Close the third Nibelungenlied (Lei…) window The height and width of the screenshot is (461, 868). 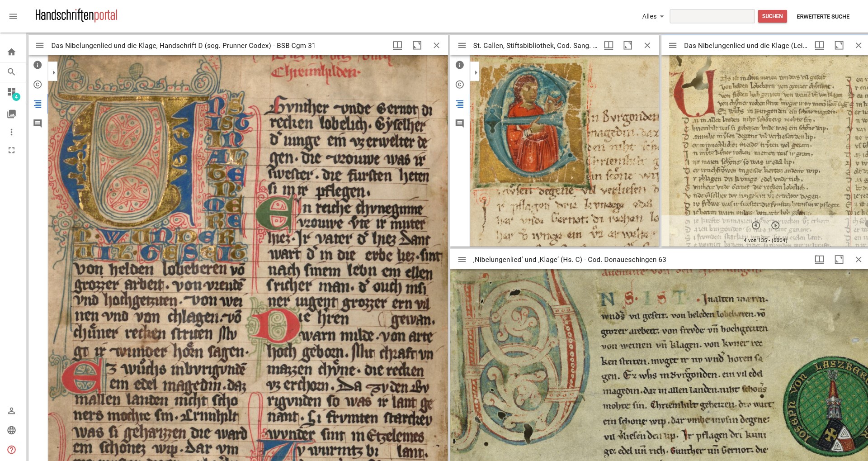click(859, 45)
